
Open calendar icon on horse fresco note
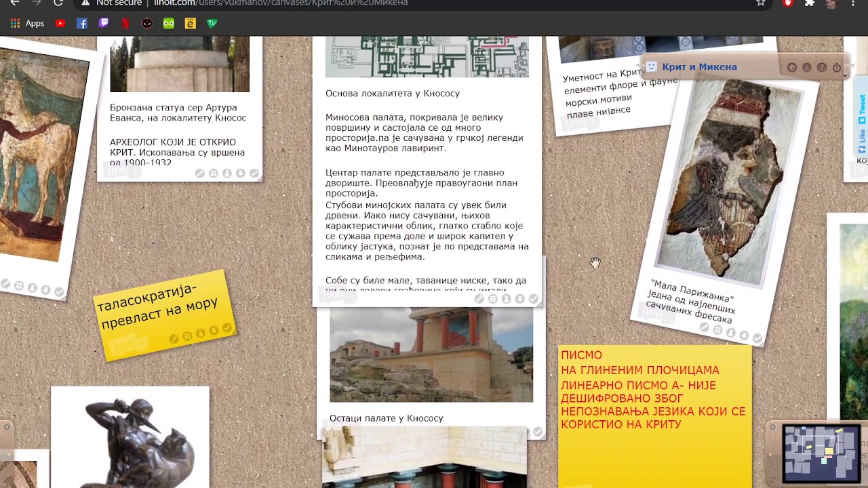19,286
